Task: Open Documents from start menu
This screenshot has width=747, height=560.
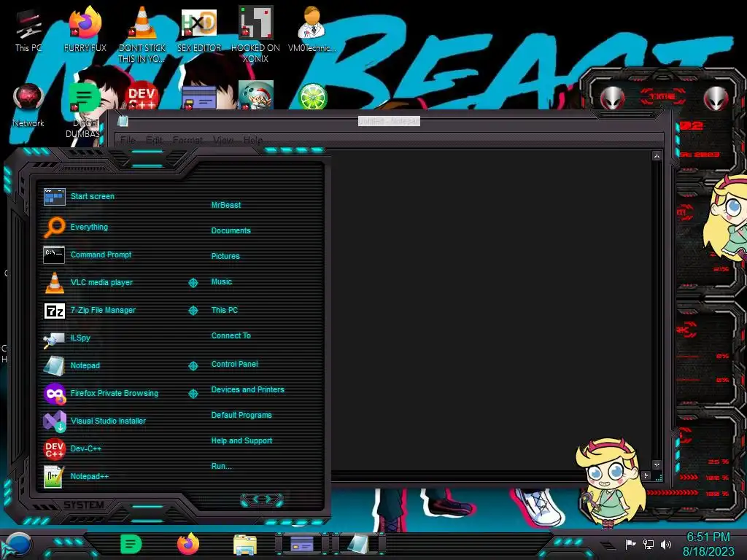Action: [231, 230]
